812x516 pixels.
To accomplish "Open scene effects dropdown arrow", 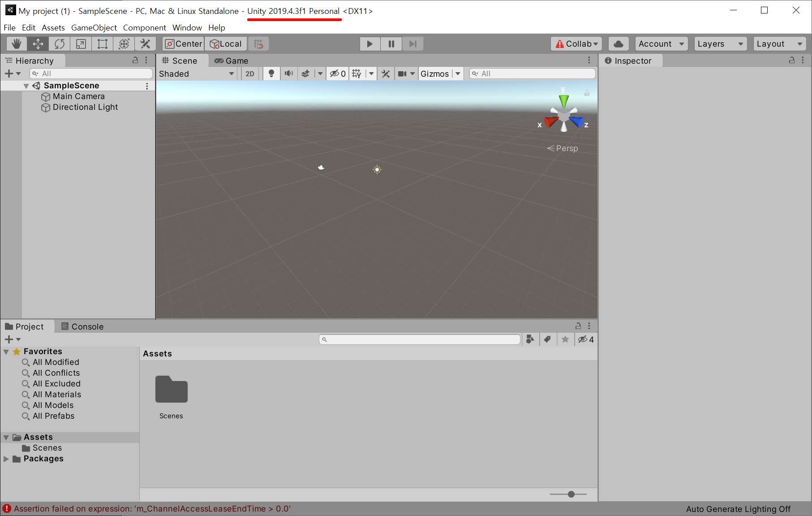I will click(320, 74).
